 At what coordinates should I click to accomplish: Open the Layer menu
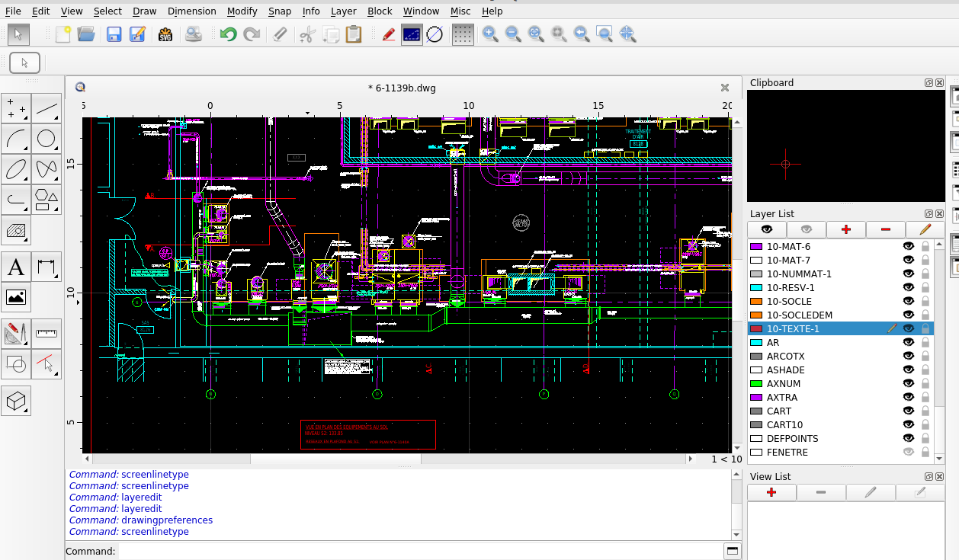343,11
